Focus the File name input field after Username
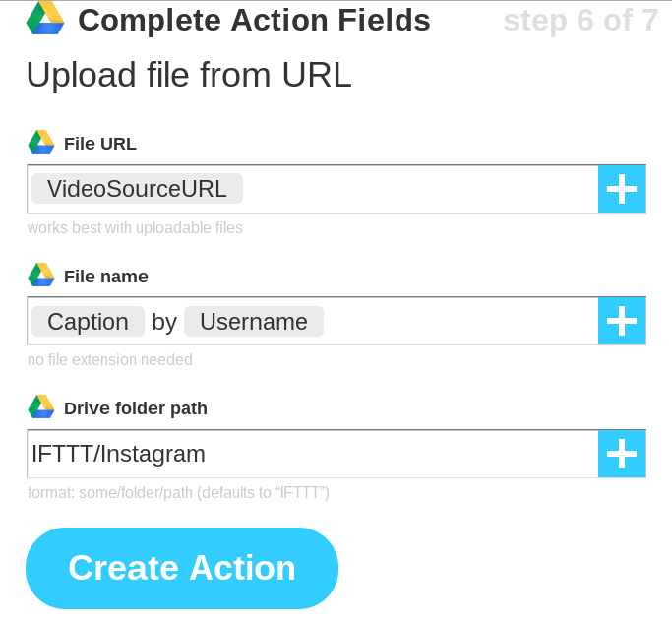Image resolution: width=672 pixels, height=622 pixels. click(460, 321)
